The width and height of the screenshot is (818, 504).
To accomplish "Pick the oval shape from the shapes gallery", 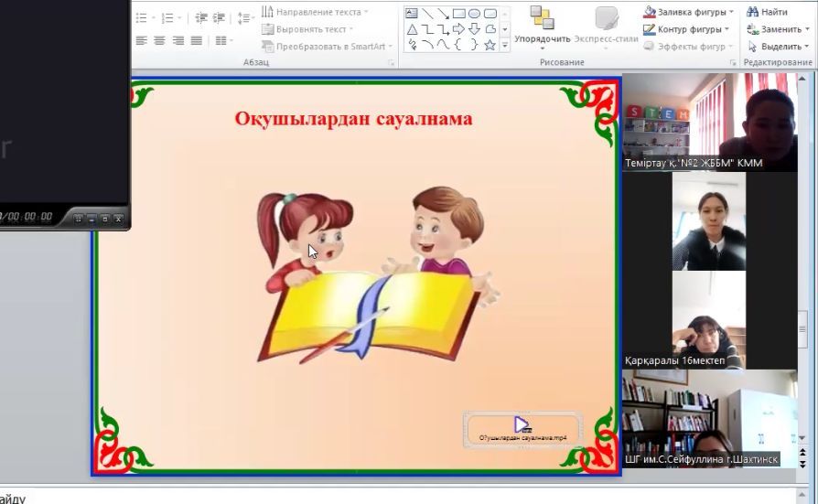I will [x=474, y=14].
